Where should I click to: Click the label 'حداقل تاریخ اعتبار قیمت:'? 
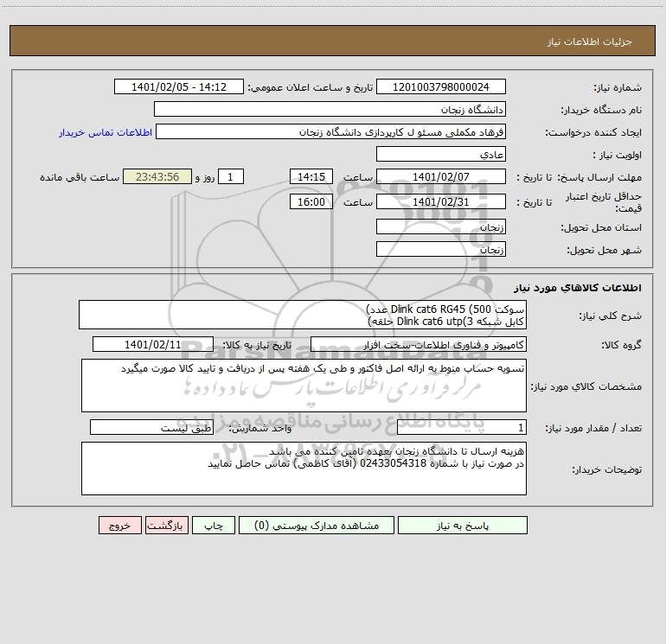point(604,202)
